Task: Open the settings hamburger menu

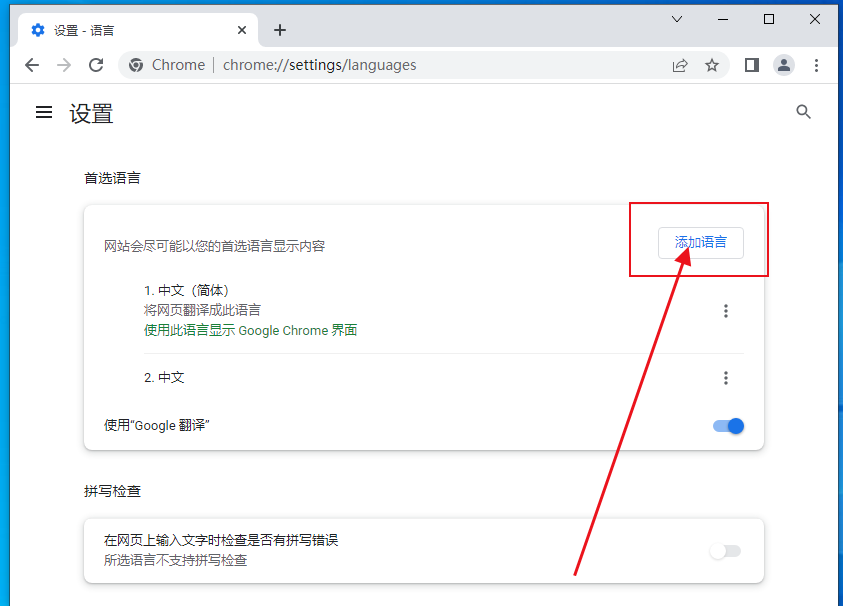Action: (x=43, y=112)
